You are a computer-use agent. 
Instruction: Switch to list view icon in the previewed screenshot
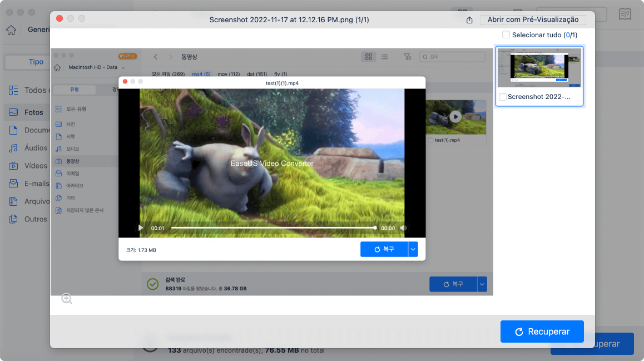(x=384, y=57)
